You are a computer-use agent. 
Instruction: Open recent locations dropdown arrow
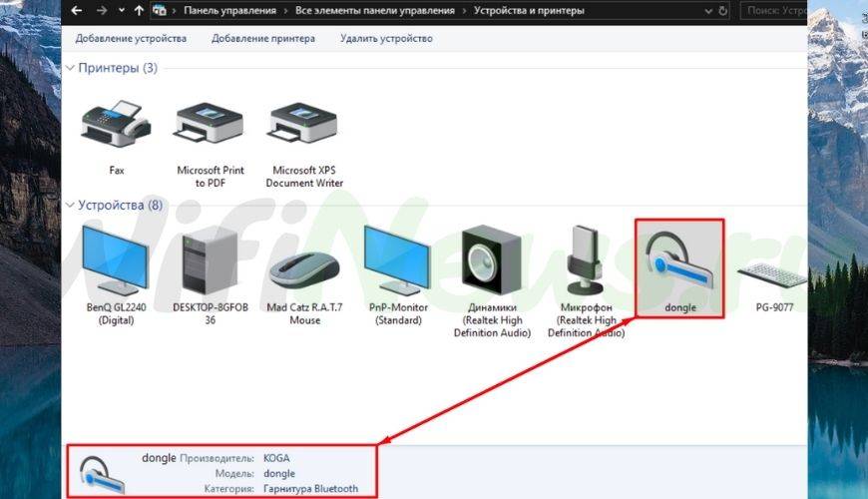[x=121, y=11]
